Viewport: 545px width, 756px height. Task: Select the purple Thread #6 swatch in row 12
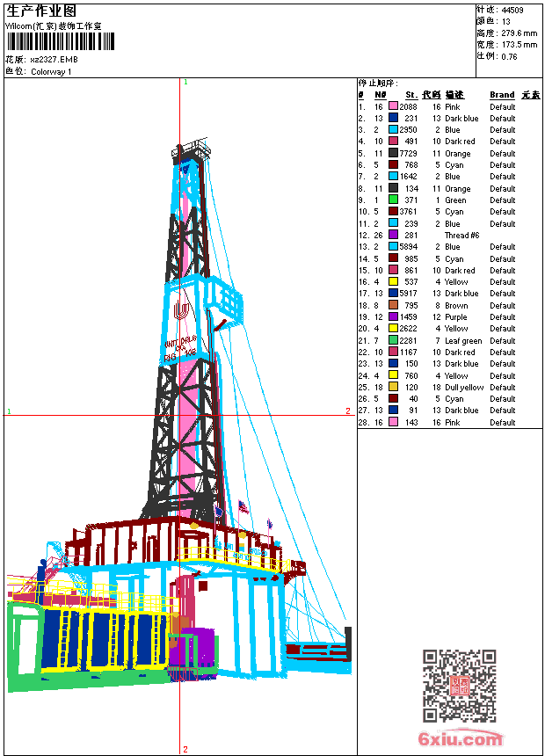(x=393, y=236)
